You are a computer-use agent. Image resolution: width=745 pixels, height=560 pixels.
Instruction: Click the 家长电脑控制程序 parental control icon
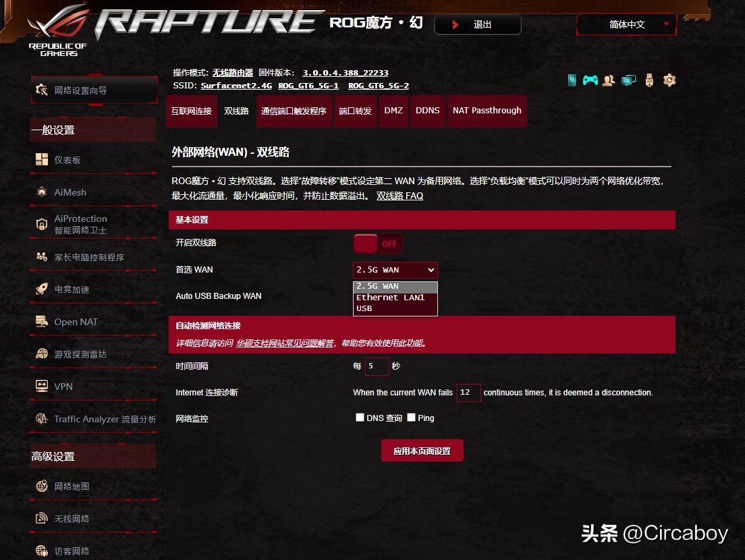(x=42, y=257)
